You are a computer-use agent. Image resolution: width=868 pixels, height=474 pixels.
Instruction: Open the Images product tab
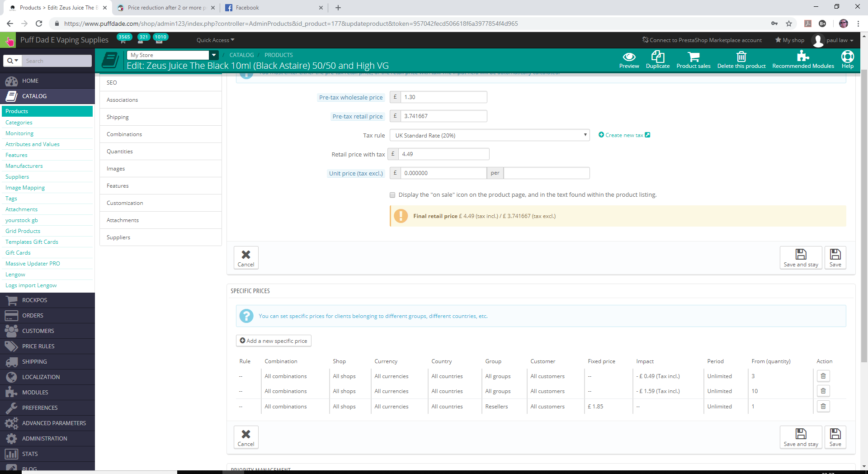[x=160, y=169]
